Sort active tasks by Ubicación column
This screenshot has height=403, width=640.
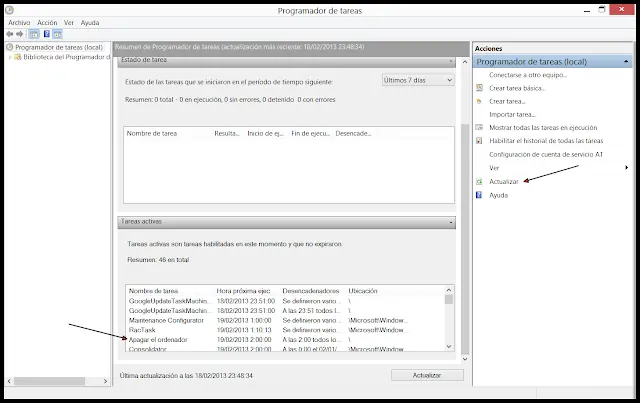click(362, 291)
